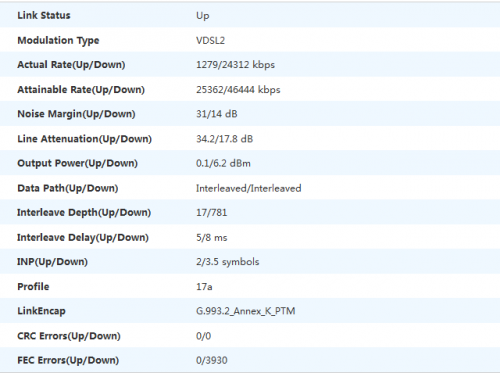Select the Data Path Interleaved/Interleaved value

[248, 188]
